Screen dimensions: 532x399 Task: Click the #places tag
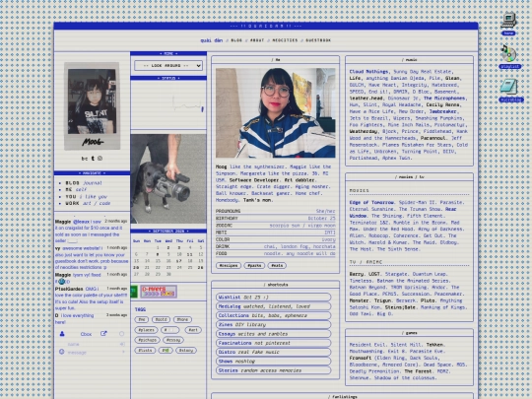point(146,330)
